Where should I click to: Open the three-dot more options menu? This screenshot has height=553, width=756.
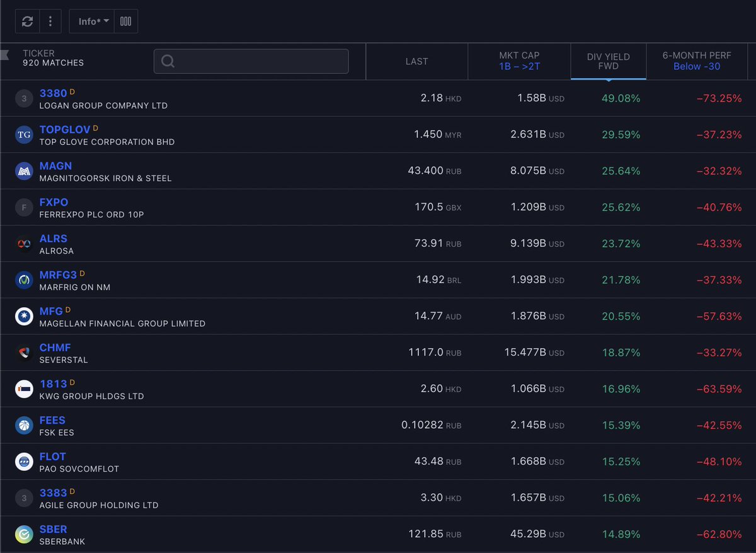coord(50,21)
